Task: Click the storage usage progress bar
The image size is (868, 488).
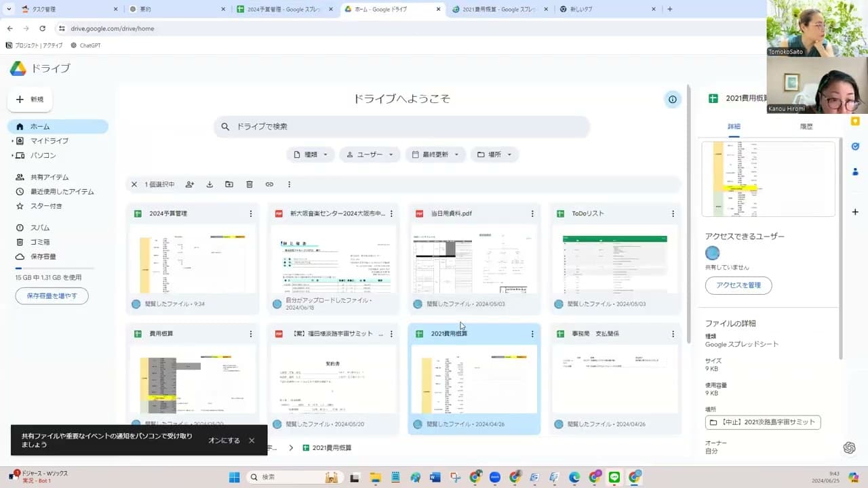Action: pyautogui.click(x=55, y=269)
